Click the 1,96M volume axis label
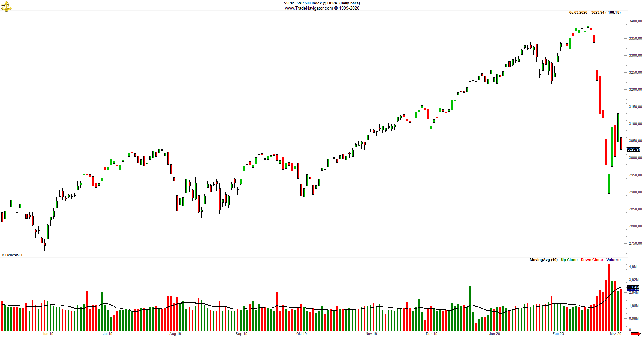 point(634,306)
